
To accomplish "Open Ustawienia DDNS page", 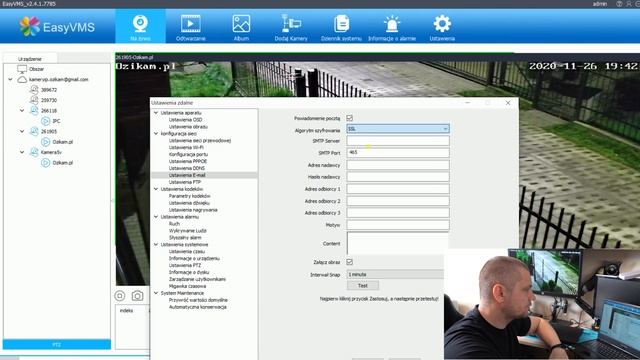I will (x=187, y=168).
